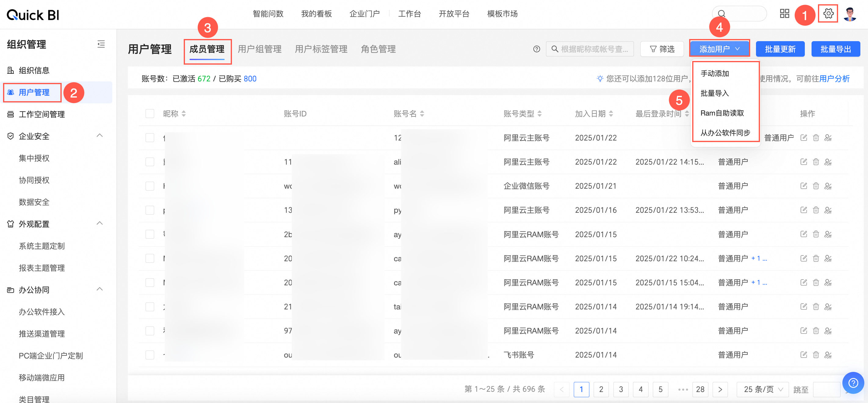This screenshot has width=868, height=403.
Task: Collapse the 组织管理 sidebar menu icon
Action: click(x=101, y=44)
